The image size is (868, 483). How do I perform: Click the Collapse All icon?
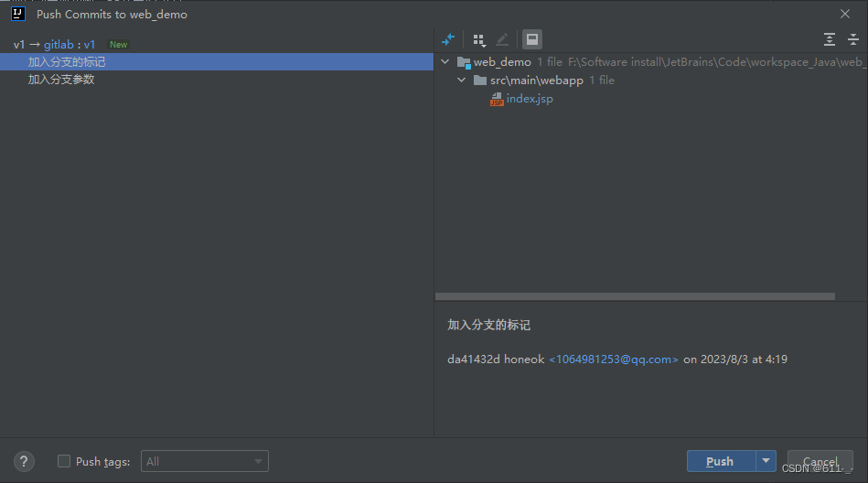pos(853,39)
